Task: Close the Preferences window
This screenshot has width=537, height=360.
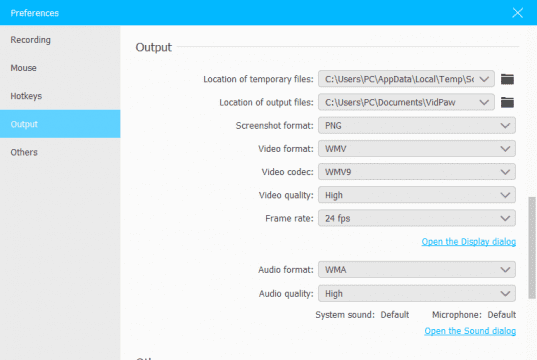Action: 517,13
